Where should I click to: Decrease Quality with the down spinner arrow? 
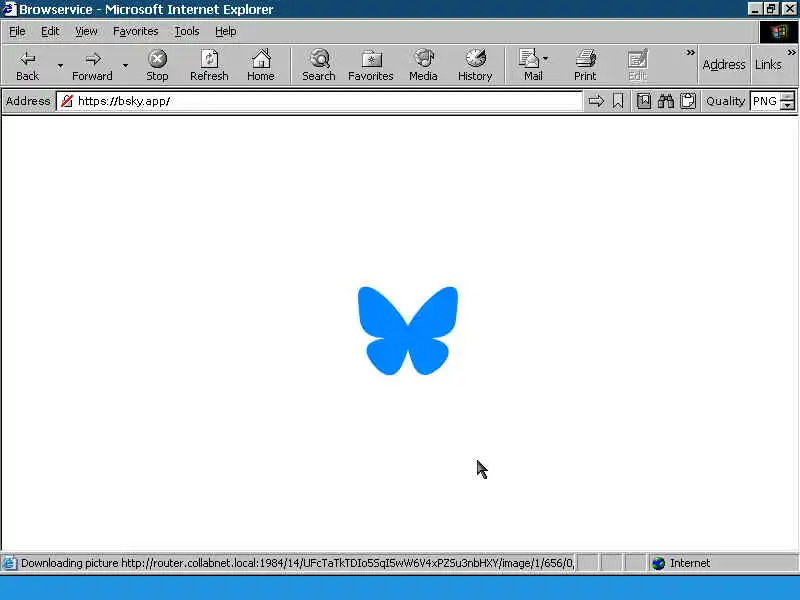pyautogui.click(x=788, y=105)
